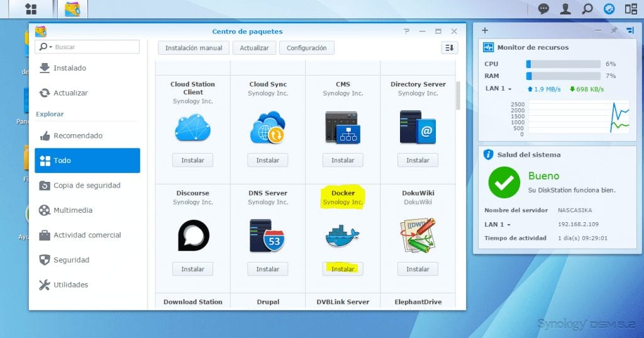The image size is (644, 338).
Task: Click the ElephantDrive package title
Action: tap(418, 302)
